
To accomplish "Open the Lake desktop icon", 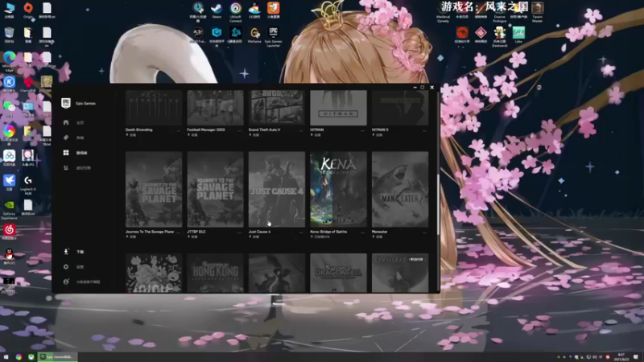I will coord(518,35).
